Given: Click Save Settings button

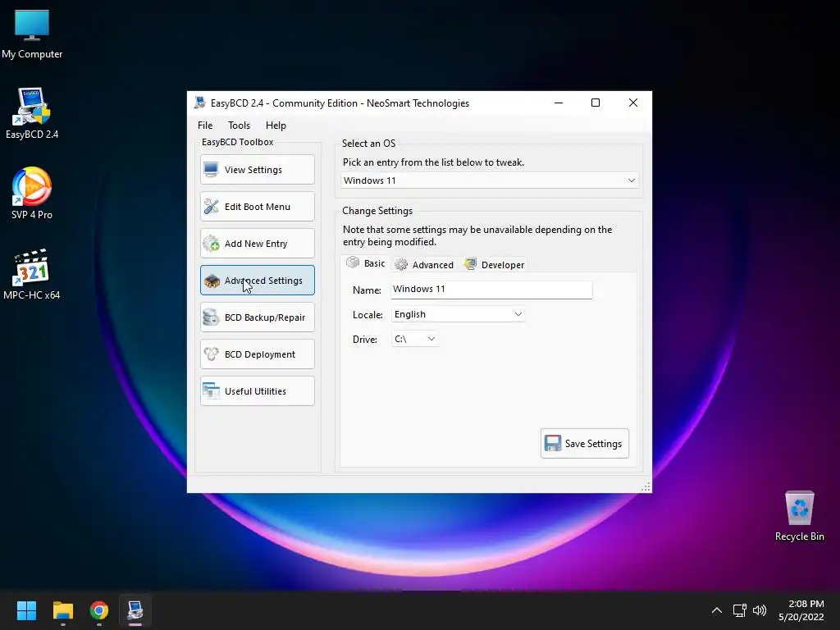Looking at the screenshot, I should 584,444.
